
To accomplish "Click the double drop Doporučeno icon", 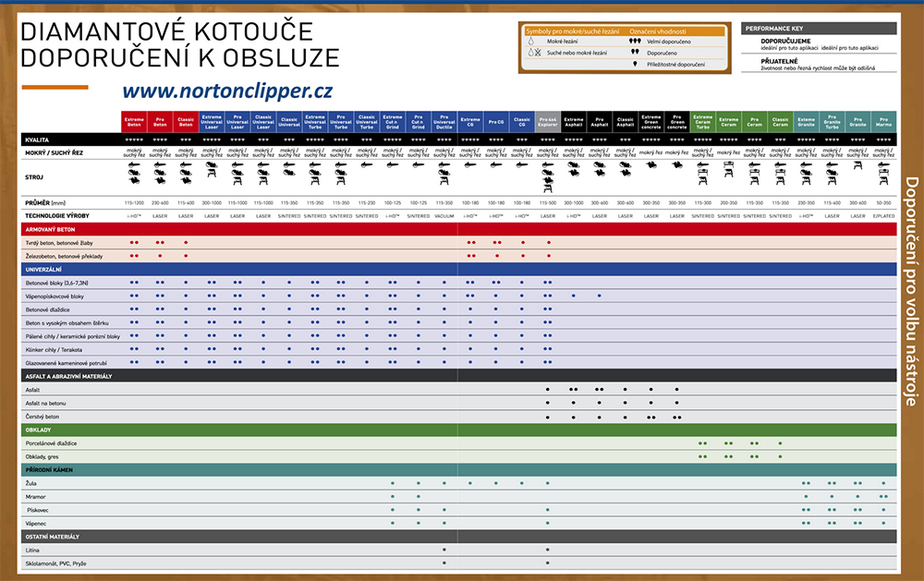I will (635, 53).
